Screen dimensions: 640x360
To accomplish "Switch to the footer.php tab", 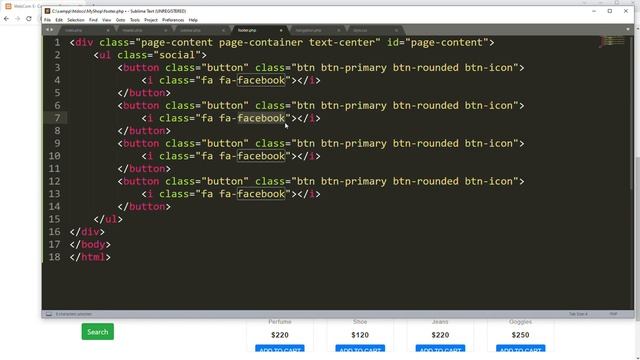I will (259, 30).
